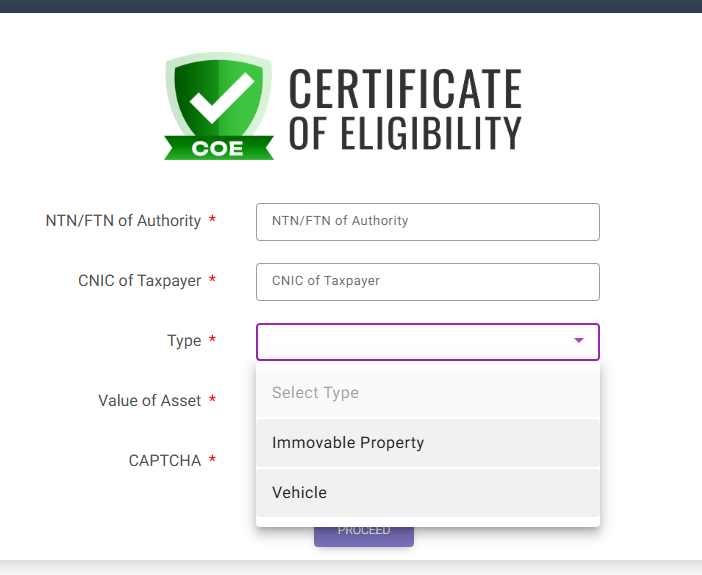The width and height of the screenshot is (702, 575).
Task: Click the open Type combo box
Action: tap(428, 342)
